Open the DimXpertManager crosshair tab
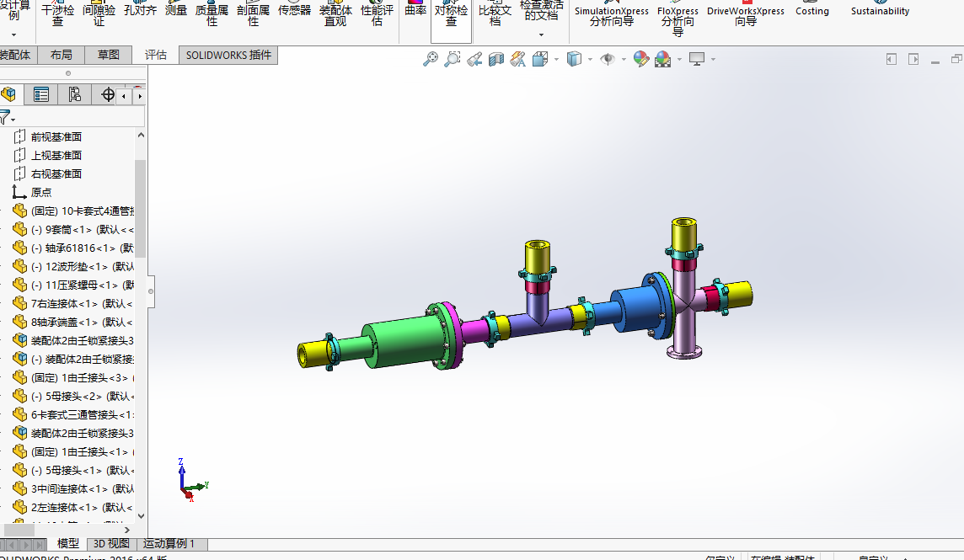This screenshot has width=964, height=560. 108,94
